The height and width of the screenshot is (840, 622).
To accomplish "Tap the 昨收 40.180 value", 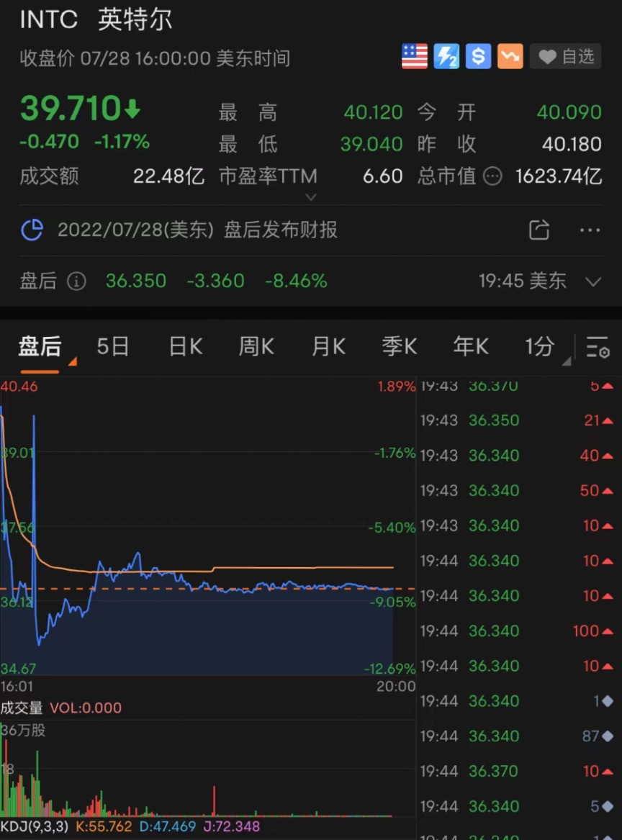I will click(572, 144).
